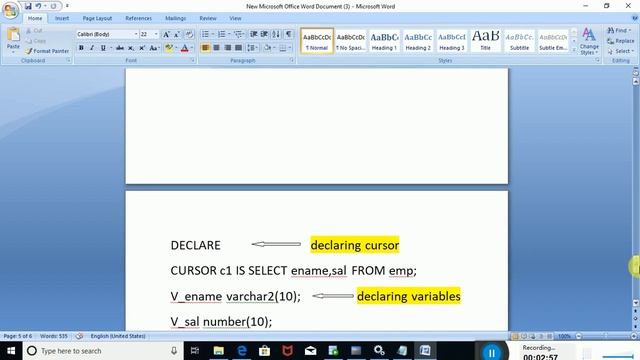The width and height of the screenshot is (640, 360).
Task: Open the Change Styles menu
Action: point(589,41)
